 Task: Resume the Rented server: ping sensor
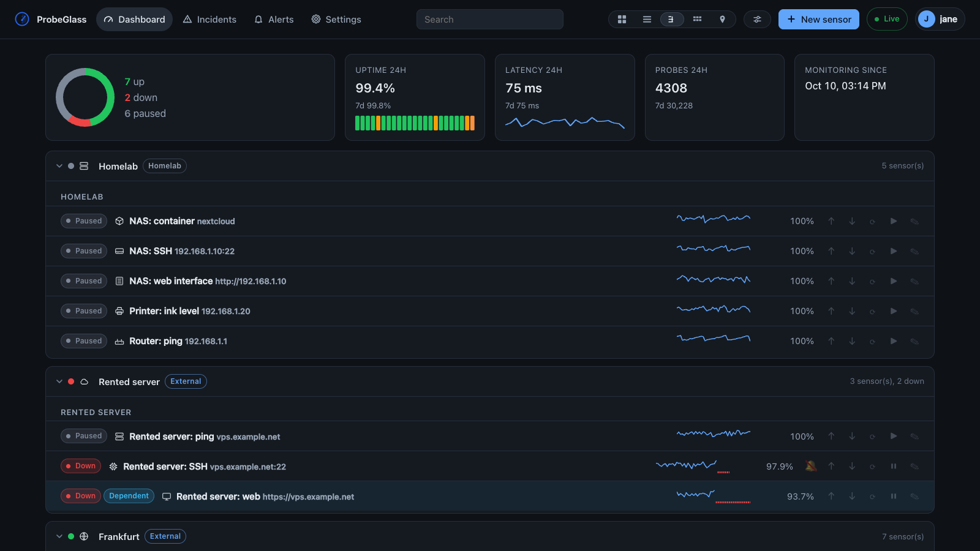[894, 437]
